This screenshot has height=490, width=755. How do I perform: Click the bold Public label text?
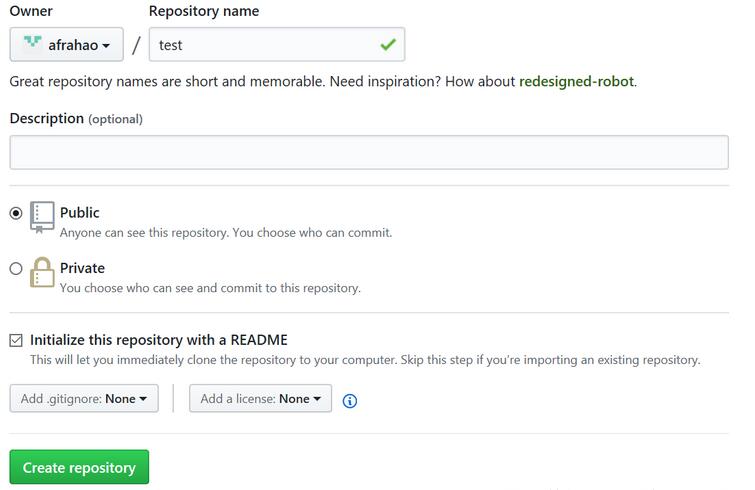pyautogui.click(x=80, y=212)
